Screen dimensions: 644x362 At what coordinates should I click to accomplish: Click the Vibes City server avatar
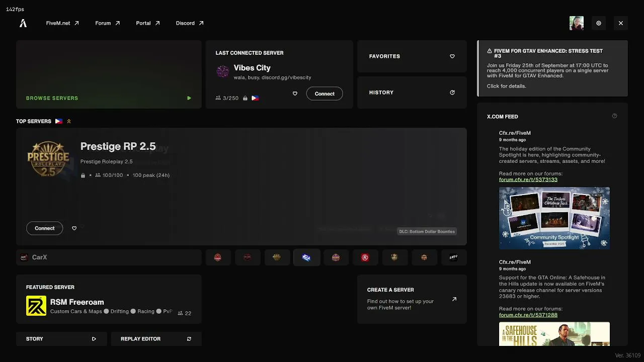tap(223, 71)
